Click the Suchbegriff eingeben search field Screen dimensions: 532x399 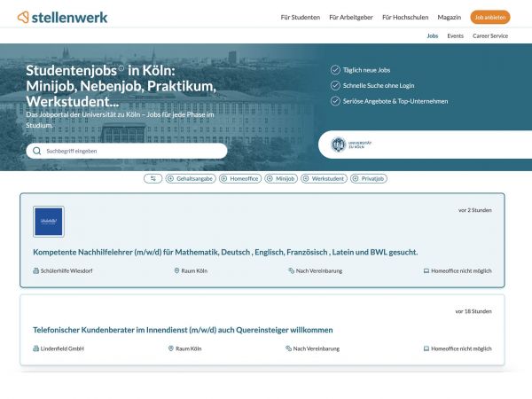click(127, 151)
